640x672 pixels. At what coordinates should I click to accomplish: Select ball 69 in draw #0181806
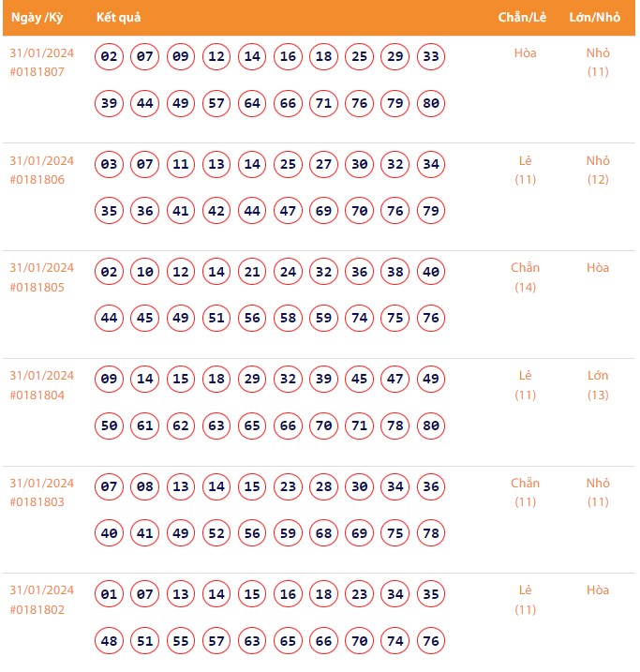323,211
